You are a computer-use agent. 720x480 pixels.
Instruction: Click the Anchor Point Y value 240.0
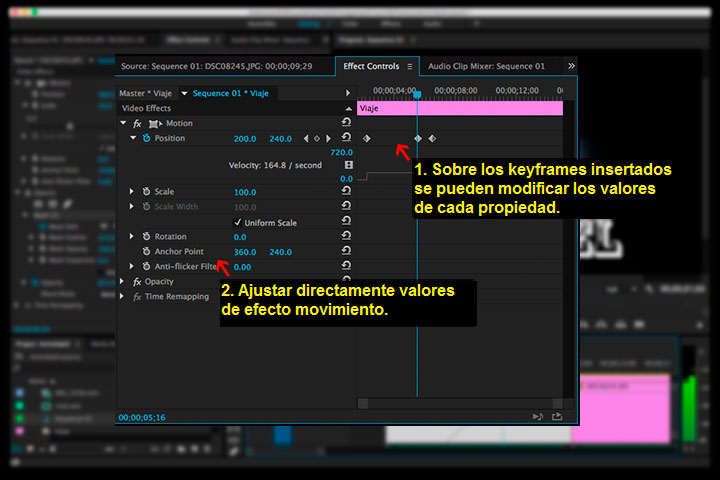(281, 252)
